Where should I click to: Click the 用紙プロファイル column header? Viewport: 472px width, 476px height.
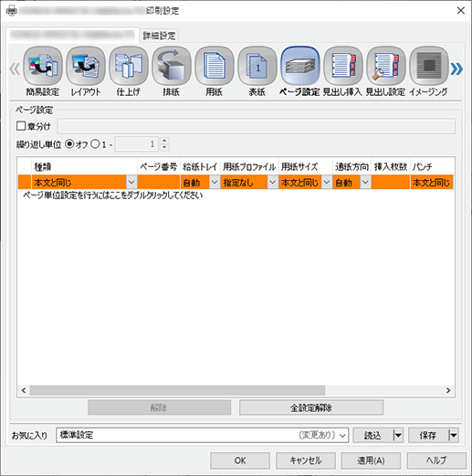coord(249,166)
